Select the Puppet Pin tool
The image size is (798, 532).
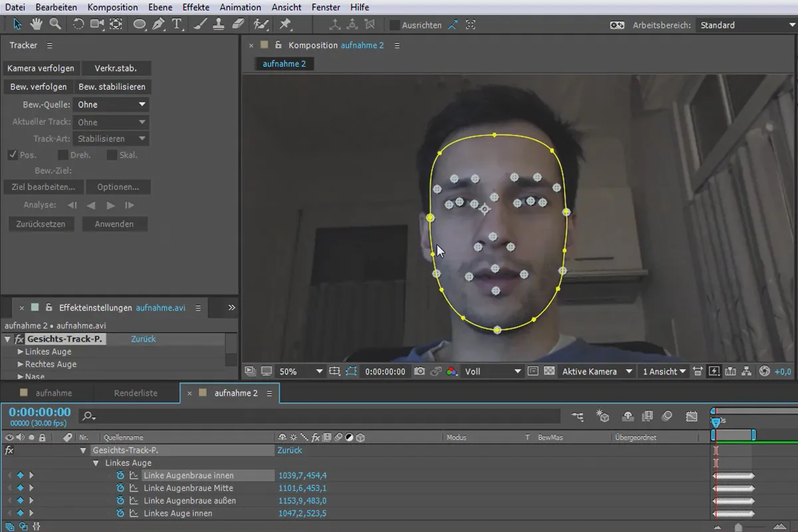(285, 25)
